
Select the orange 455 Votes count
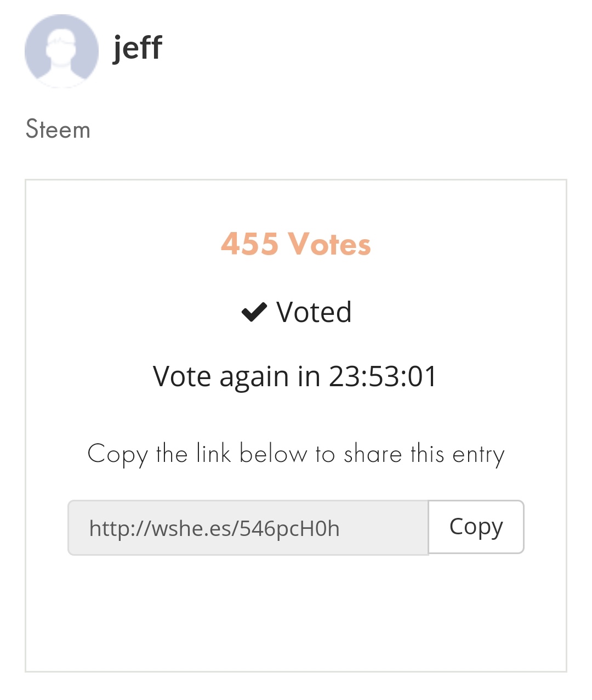point(296,244)
